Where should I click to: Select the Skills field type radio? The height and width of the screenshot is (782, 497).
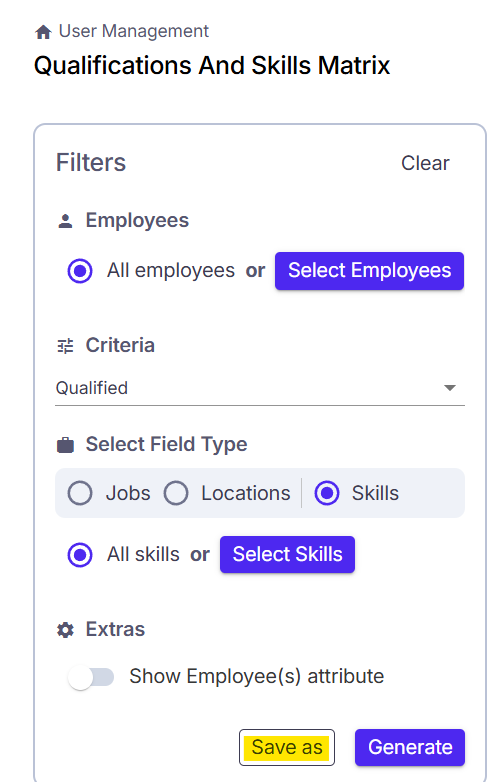pos(327,493)
